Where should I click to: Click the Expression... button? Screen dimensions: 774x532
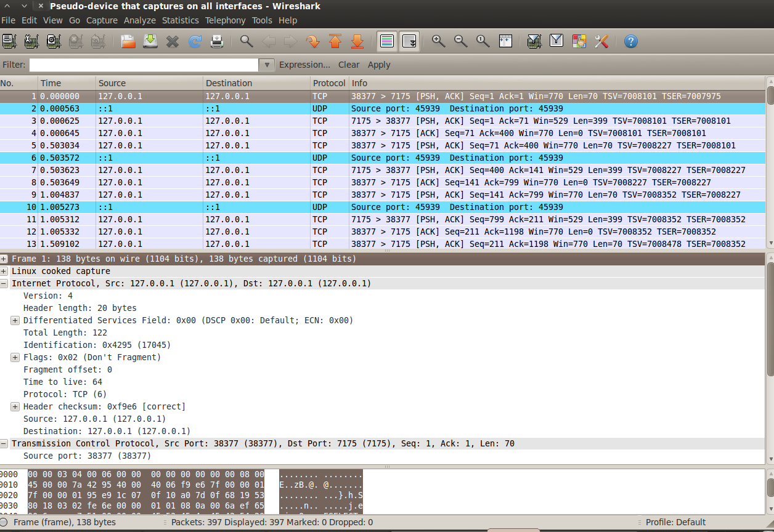tap(305, 65)
